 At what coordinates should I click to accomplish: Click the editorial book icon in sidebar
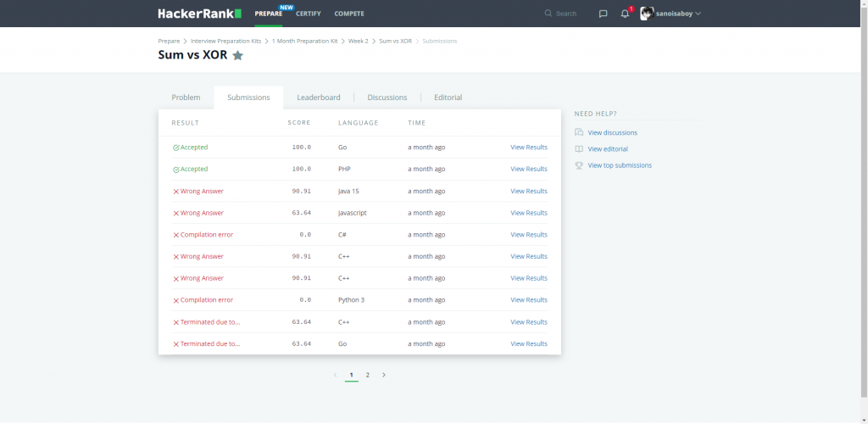tap(579, 149)
